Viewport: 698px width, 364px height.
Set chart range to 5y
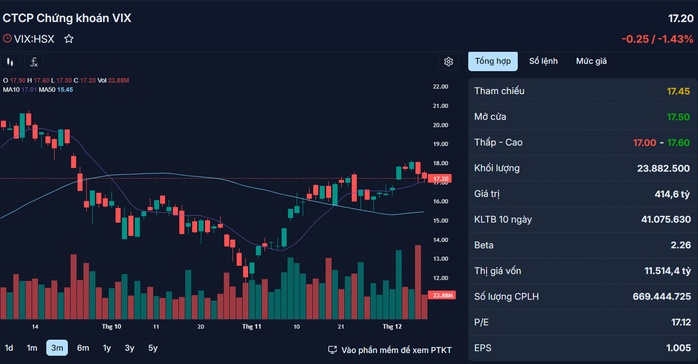[x=153, y=348]
